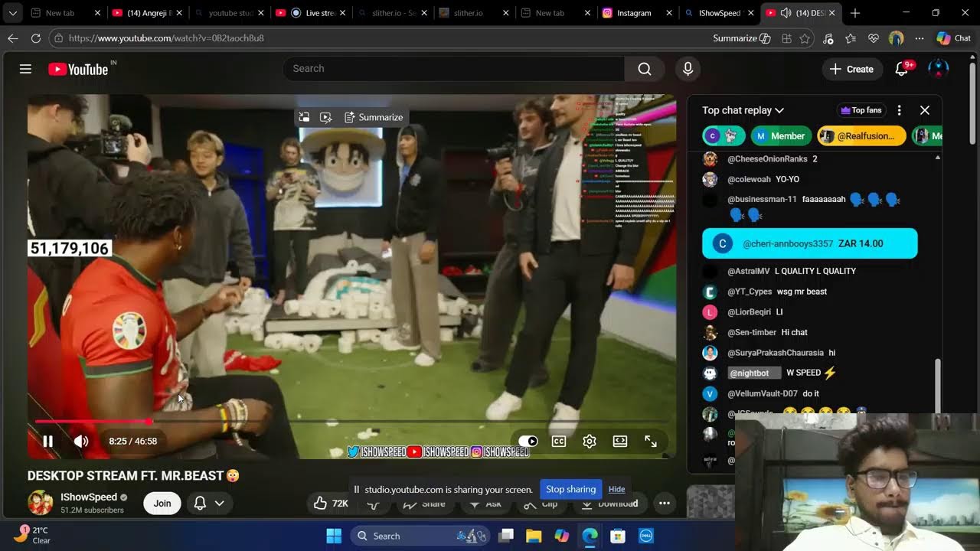The width and height of the screenshot is (980, 551).
Task: Add this page to favorites star
Action: click(805, 38)
